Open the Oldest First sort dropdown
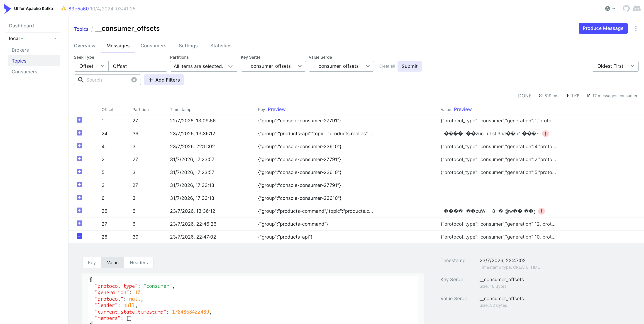 (615, 66)
